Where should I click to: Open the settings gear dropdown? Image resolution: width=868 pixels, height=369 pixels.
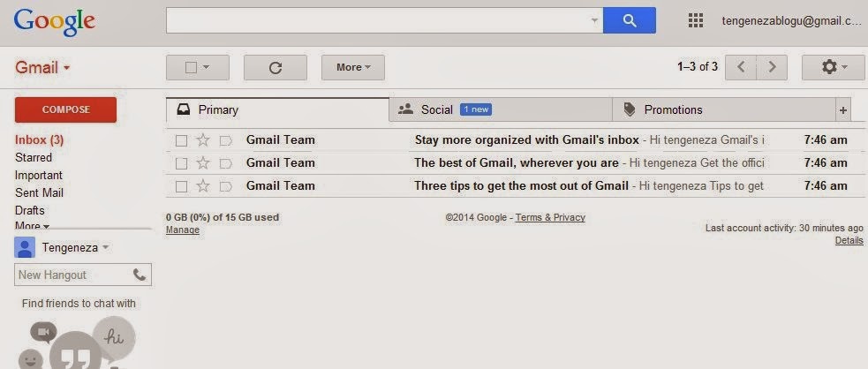[x=833, y=67]
